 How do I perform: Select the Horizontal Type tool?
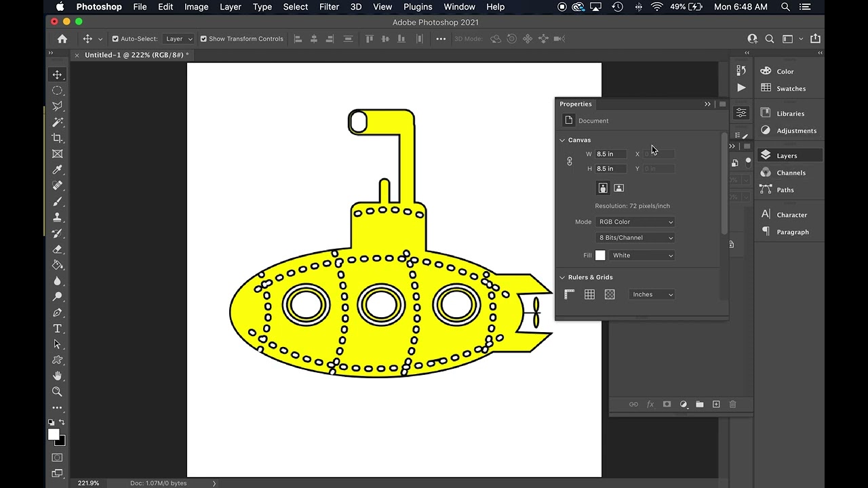pos(58,328)
